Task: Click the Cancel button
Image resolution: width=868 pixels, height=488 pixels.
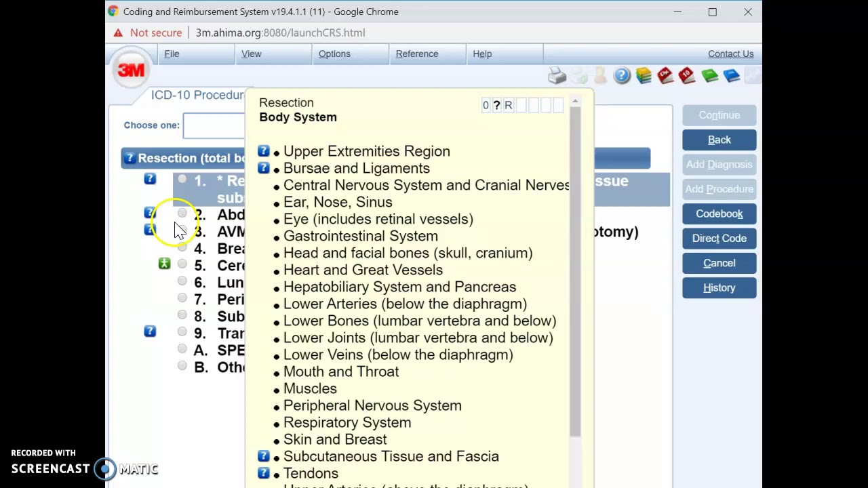Action: [719, 263]
